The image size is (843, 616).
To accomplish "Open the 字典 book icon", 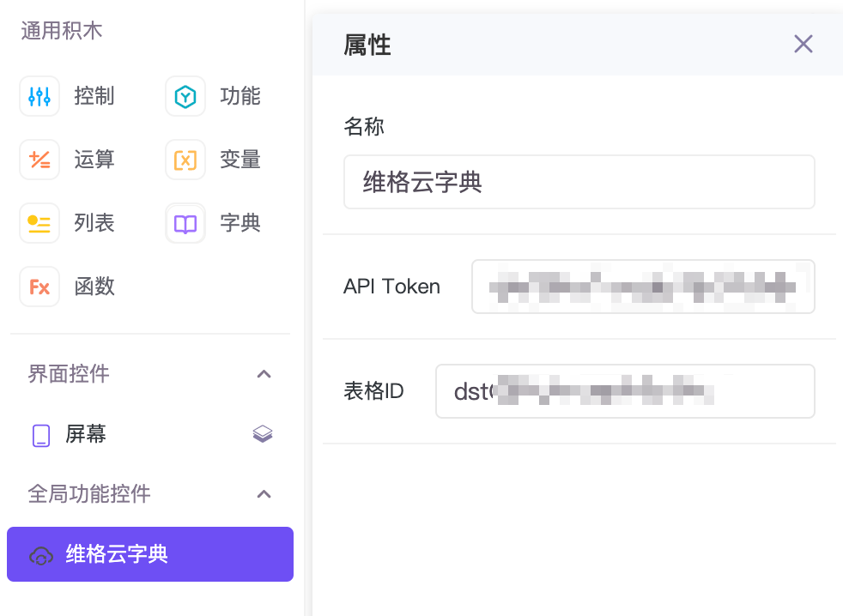I will 185,223.
